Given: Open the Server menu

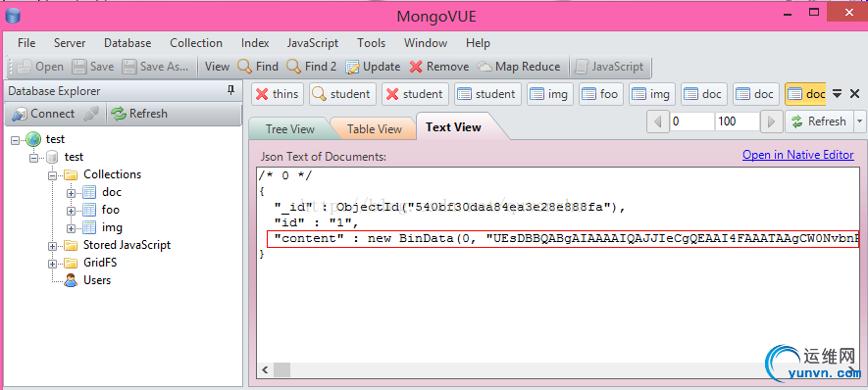Looking at the screenshot, I should [70, 42].
